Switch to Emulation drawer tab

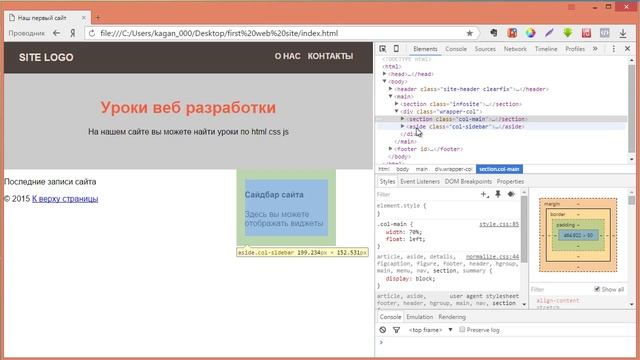[x=420, y=317]
